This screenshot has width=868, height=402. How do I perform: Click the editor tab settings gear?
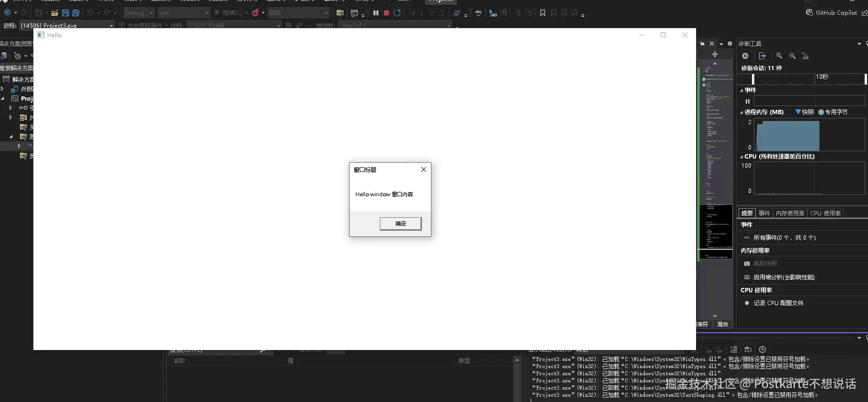pyautogui.click(x=730, y=43)
